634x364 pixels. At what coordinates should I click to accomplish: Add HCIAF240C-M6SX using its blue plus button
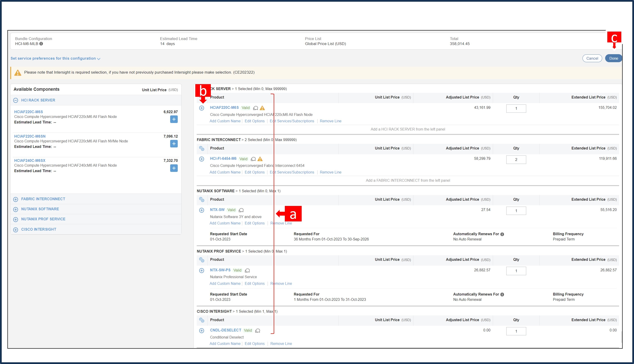174,168
